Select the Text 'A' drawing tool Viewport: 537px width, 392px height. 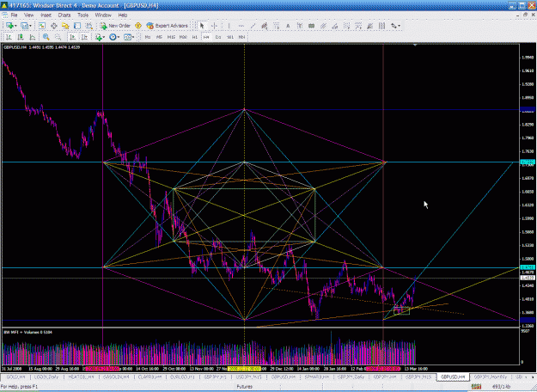(x=288, y=26)
